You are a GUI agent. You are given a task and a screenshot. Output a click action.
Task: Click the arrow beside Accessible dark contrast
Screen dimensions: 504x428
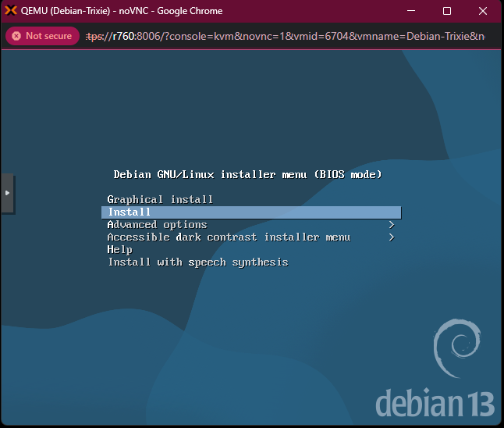tap(391, 237)
